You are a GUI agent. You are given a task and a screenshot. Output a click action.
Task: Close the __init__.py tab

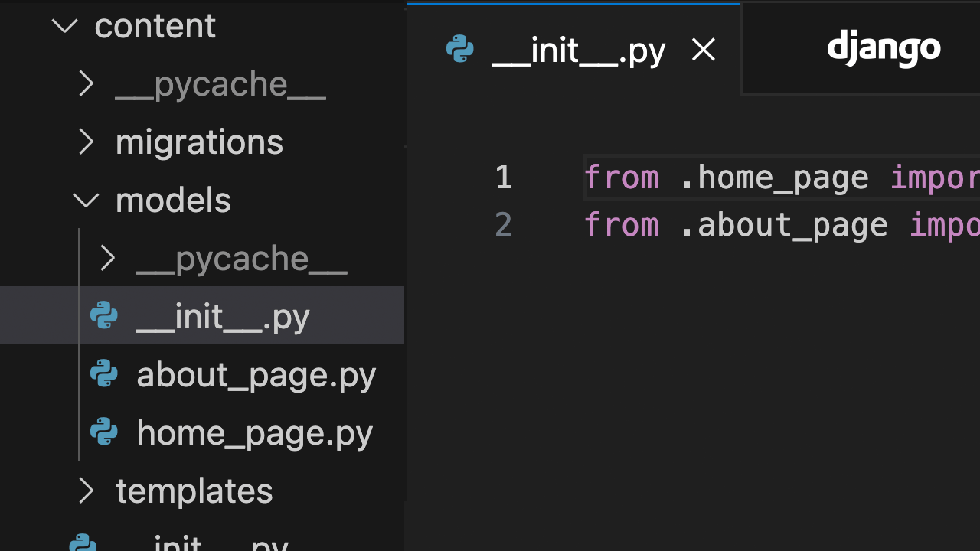pos(703,49)
